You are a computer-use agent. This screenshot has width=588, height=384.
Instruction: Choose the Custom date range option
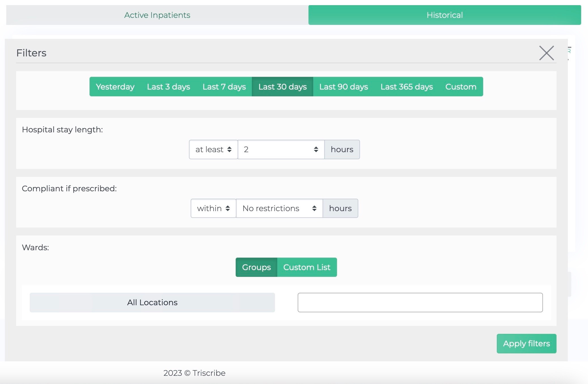point(461,87)
